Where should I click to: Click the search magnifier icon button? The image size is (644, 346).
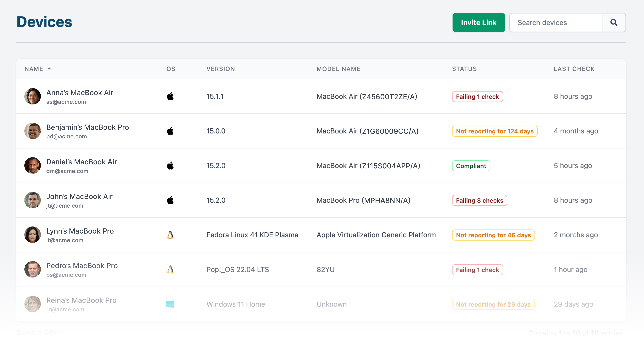(614, 23)
